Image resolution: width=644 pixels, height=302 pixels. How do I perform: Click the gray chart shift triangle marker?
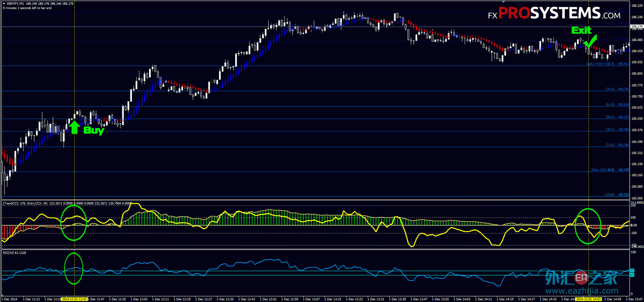pyautogui.click(x=503, y=2)
